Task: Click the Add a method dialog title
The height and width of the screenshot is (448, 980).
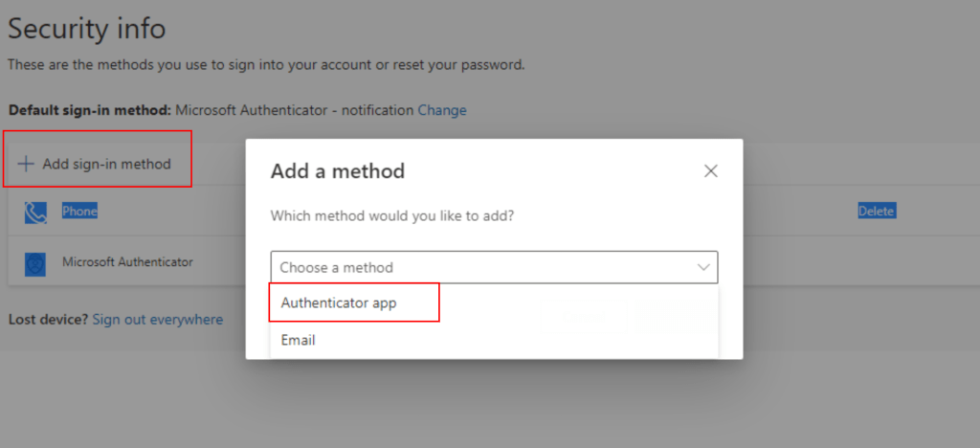Action: (338, 171)
